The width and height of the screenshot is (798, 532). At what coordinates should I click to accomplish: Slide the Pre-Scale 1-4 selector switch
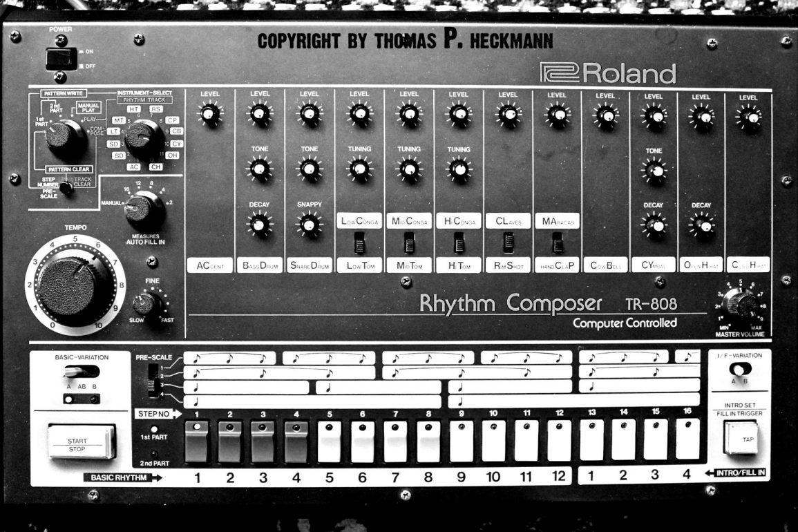tap(152, 381)
